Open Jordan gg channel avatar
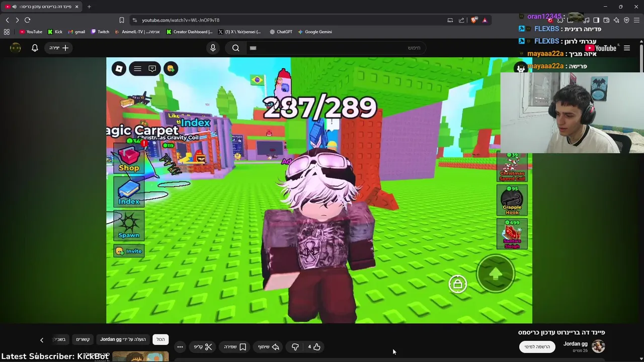The height and width of the screenshot is (362, 644). [x=598, y=346]
